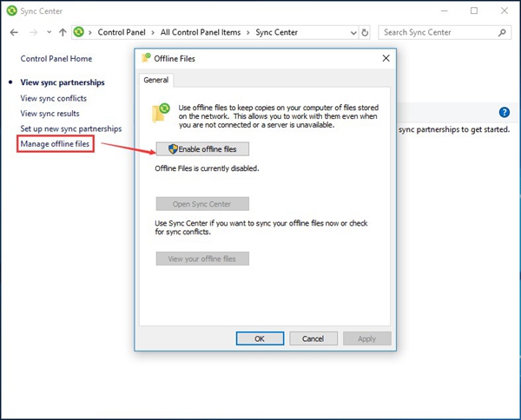Click the greyed Apply button
This screenshot has height=420, width=521.
click(x=366, y=338)
